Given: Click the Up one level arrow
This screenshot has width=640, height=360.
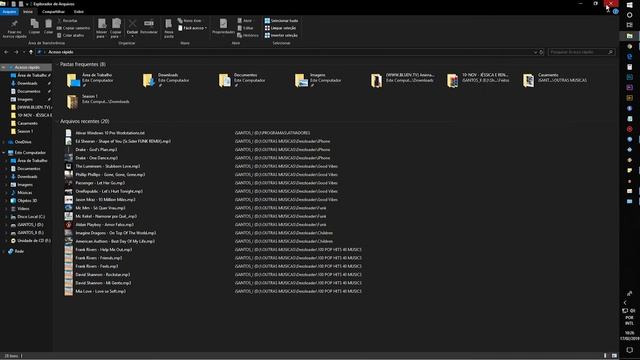Looking at the screenshot, I should coord(31,52).
